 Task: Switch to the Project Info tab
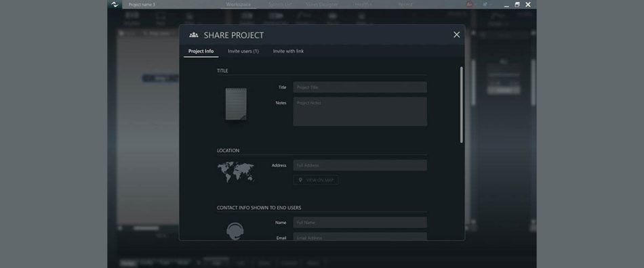pyautogui.click(x=201, y=51)
